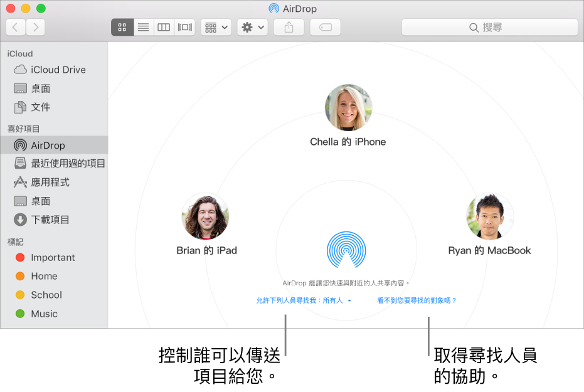Image resolution: width=584 pixels, height=392 pixels.
Task: Close the window with the red button
Action: pos(11,8)
